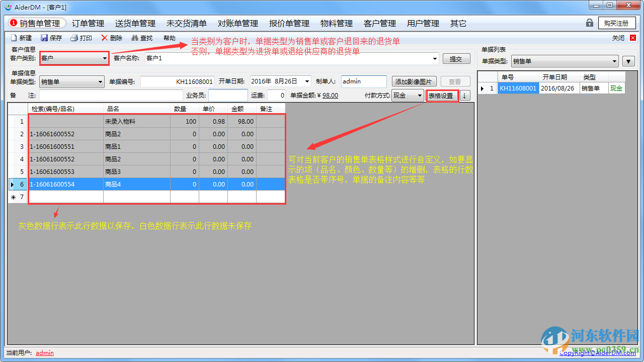
Task: Click the 单据金额 98.00 link
Action: [331, 96]
